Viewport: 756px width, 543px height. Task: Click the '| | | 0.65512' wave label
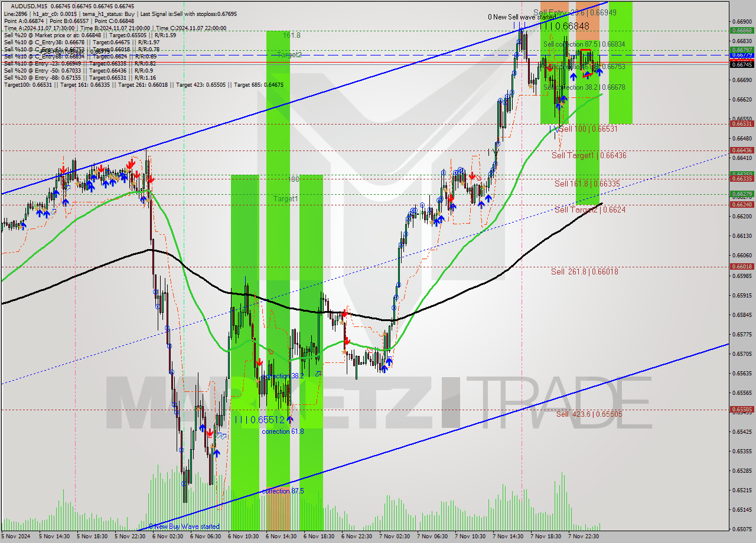(x=260, y=420)
